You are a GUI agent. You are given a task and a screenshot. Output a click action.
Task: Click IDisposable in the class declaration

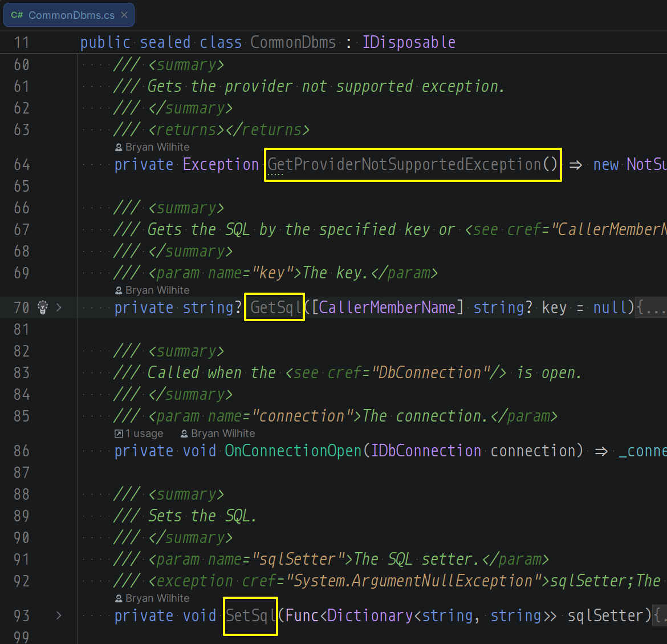click(409, 42)
